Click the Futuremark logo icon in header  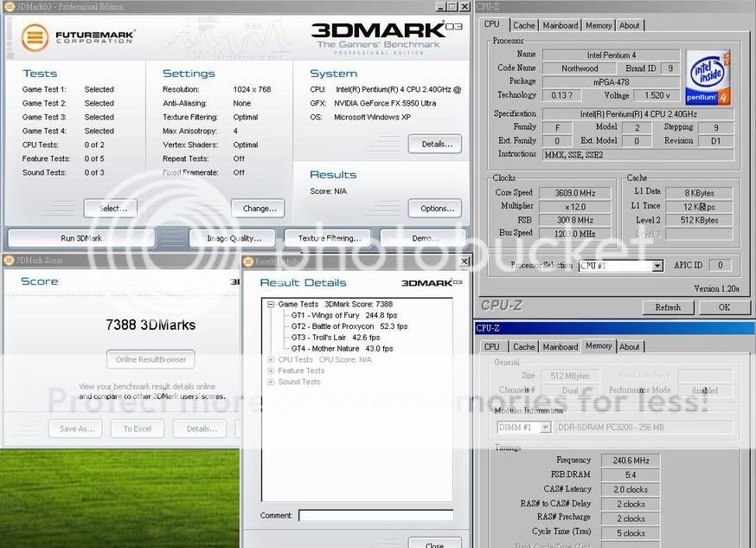click(35, 38)
